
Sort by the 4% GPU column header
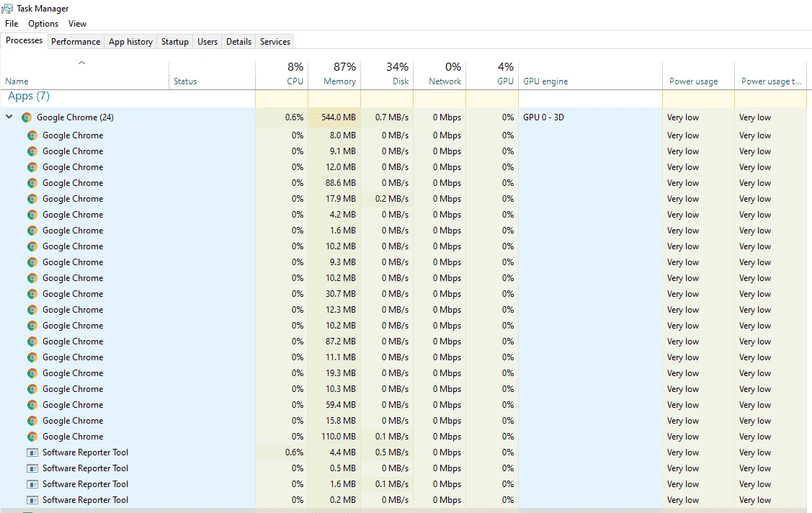(493, 73)
